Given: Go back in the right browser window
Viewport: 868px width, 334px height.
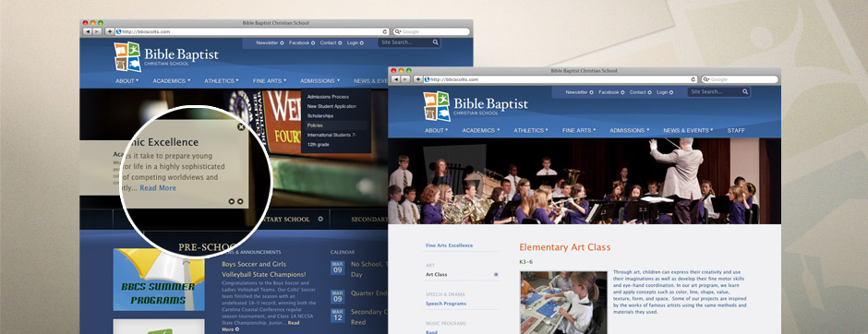Looking at the screenshot, I should [395, 79].
